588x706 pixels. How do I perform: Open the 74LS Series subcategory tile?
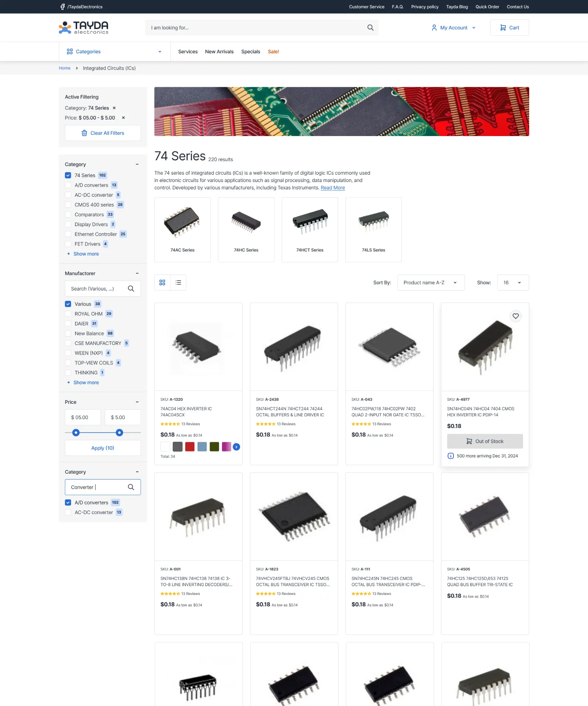373,230
